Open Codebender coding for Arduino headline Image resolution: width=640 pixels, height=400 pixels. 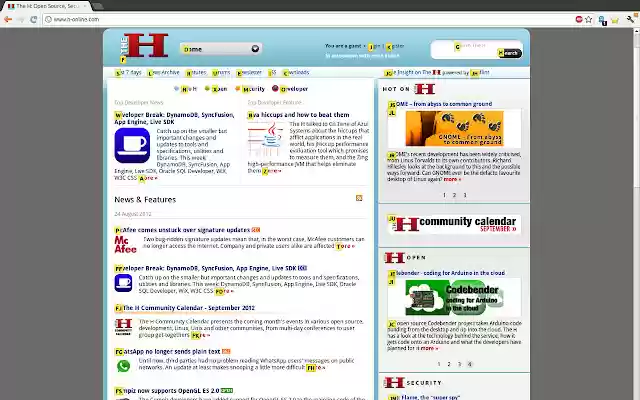[447, 273]
